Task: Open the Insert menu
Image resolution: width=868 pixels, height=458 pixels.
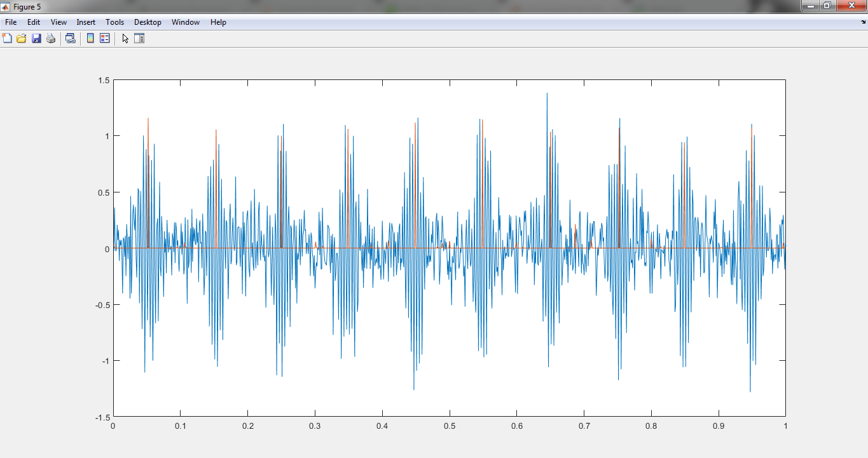Action: pyautogui.click(x=86, y=22)
